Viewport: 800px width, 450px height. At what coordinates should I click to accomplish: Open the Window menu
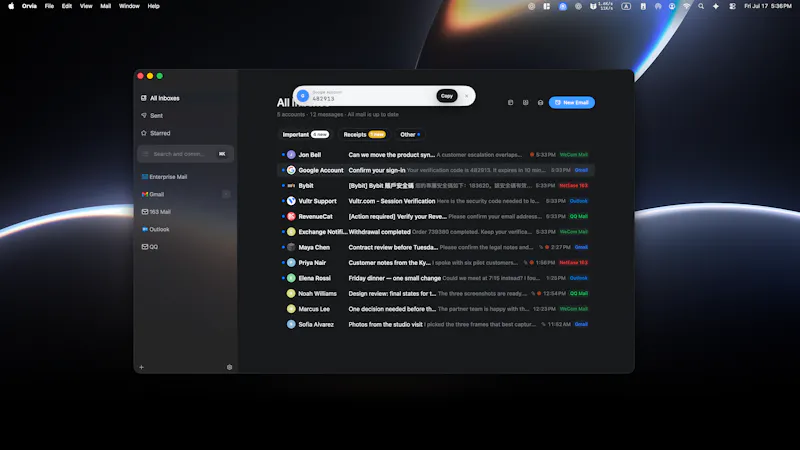point(129,6)
